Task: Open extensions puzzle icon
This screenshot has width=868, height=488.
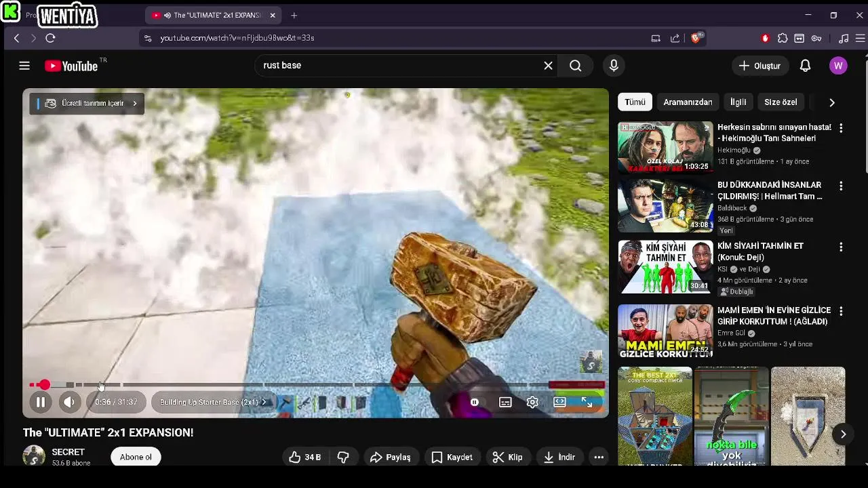Action: click(783, 38)
